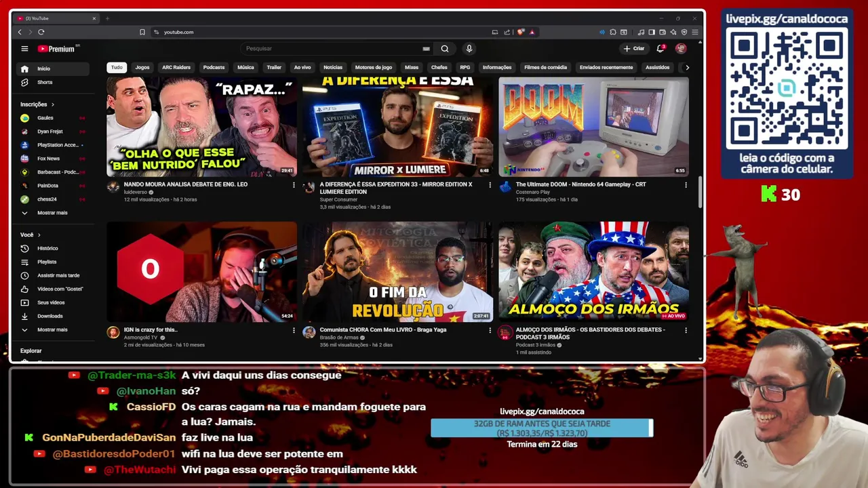
Task: Click the search magnifier button
Action: (445, 49)
